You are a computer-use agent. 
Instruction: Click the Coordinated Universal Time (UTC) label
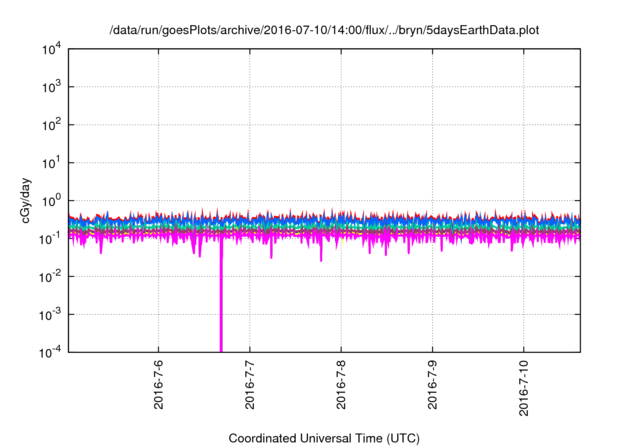(x=324, y=439)
